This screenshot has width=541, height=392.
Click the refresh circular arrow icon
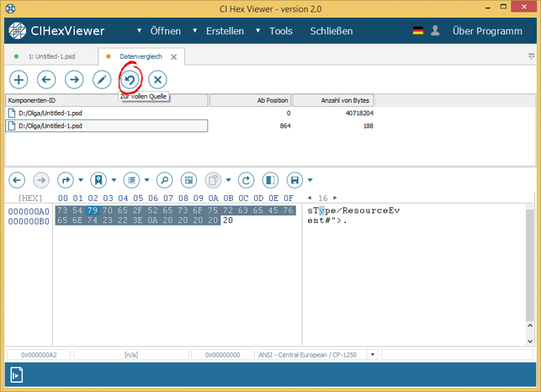coord(246,180)
